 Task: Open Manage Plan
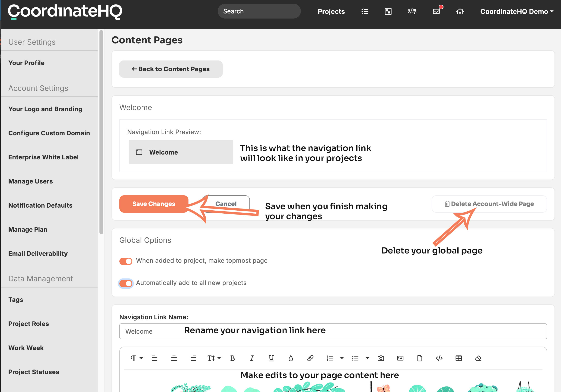(28, 230)
